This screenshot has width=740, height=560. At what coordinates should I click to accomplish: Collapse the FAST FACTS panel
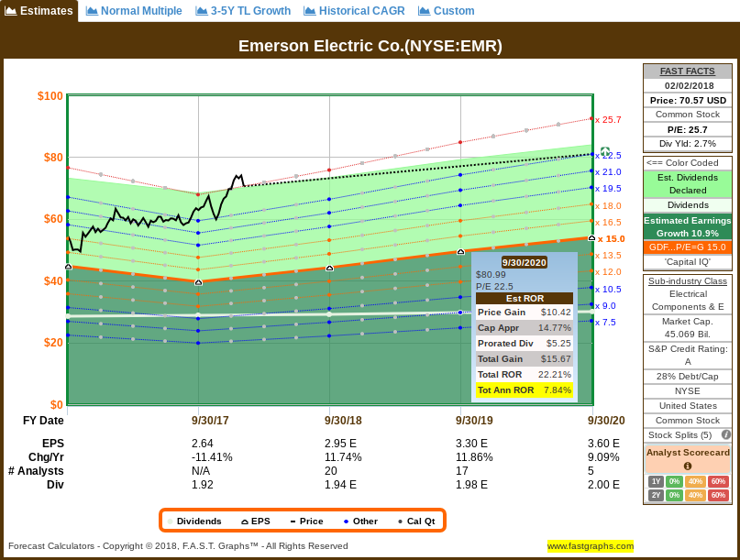(x=687, y=71)
